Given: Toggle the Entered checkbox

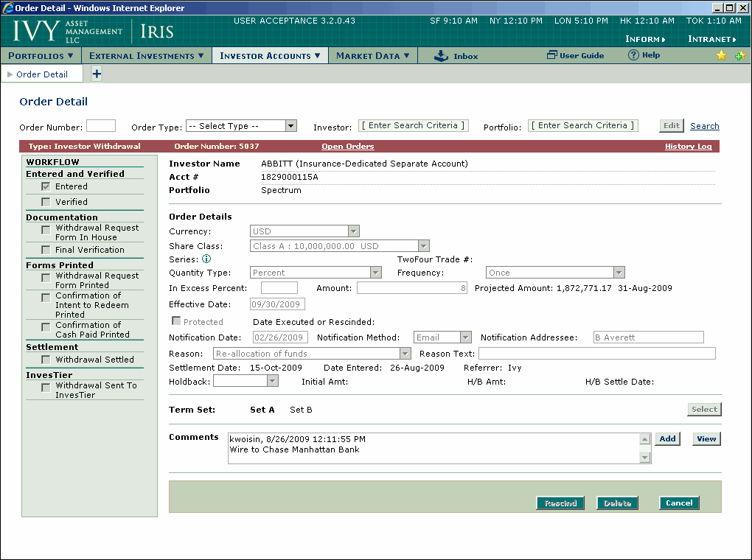Looking at the screenshot, I should [46, 186].
